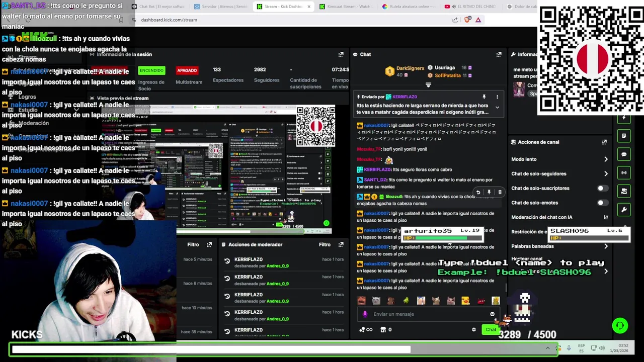Click the share icon in address bar
This screenshot has height=362, width=644.
(x=455, y=20)
